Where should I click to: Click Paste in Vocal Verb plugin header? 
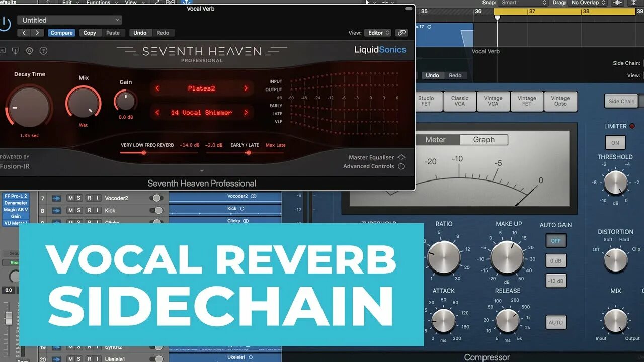pos(113,33)
